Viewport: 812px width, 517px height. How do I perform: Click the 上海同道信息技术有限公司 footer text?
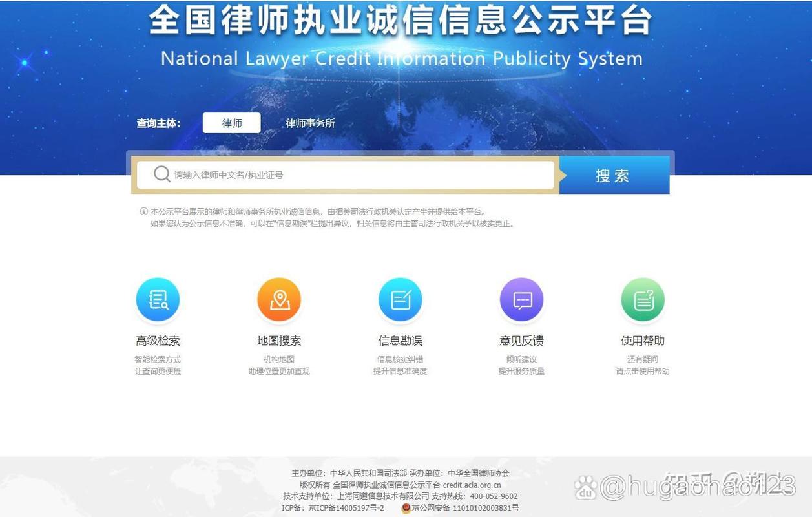(384, 496)
